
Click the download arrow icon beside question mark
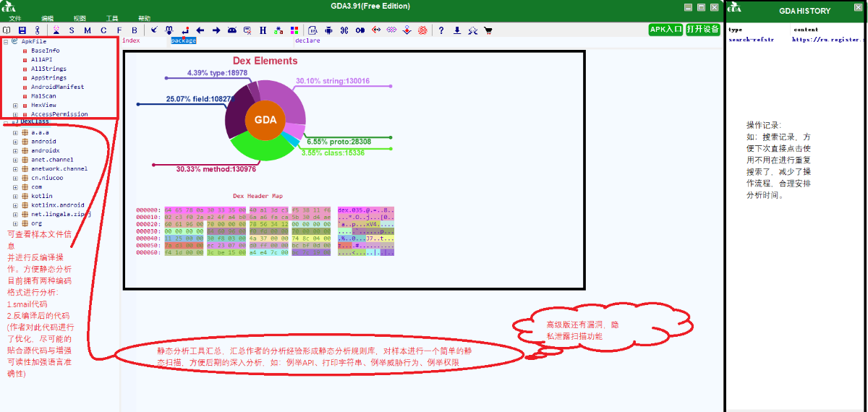pos(457,30)
